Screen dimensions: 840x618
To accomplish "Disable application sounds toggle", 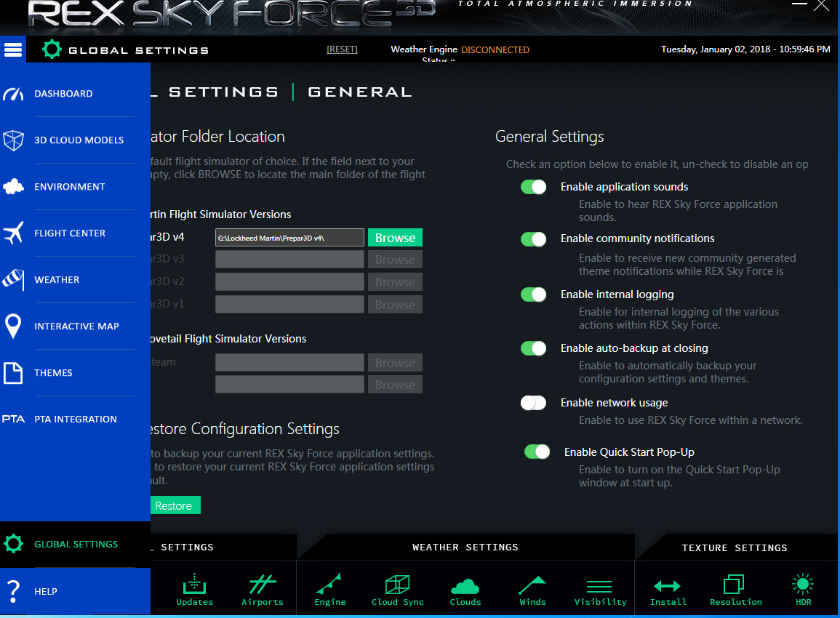I will click(x=534, y=187).
